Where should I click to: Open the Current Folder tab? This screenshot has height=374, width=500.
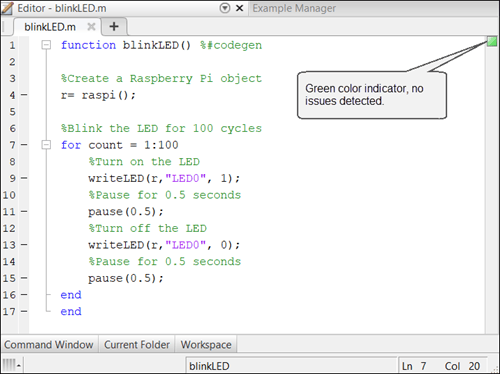(137, 345)
